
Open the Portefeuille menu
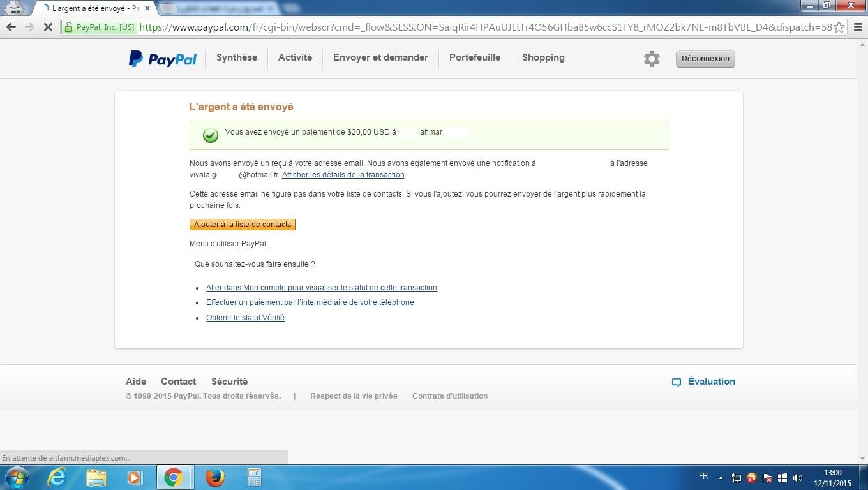(x=475, y=57)
